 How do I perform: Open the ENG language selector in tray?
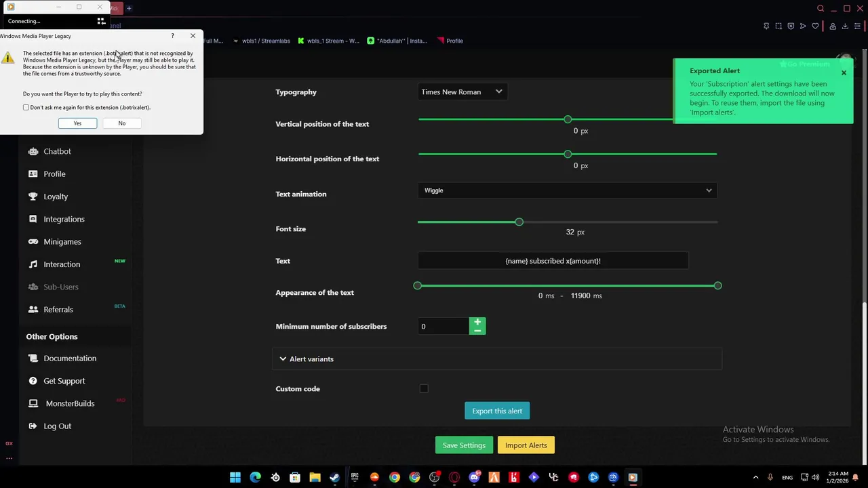point(787,477)
